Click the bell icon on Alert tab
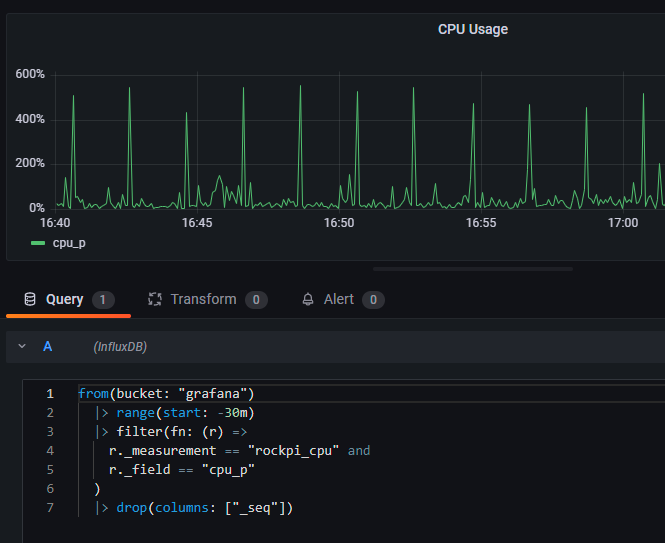The width and height of the screenshot is (665, 543). tap(308, 299)
